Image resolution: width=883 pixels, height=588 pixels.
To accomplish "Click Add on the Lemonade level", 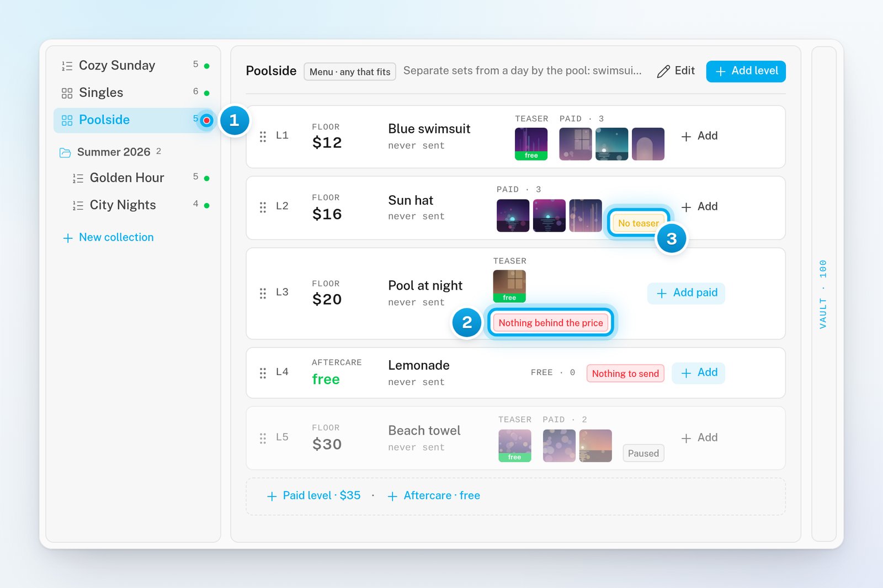I will point(698,373).
